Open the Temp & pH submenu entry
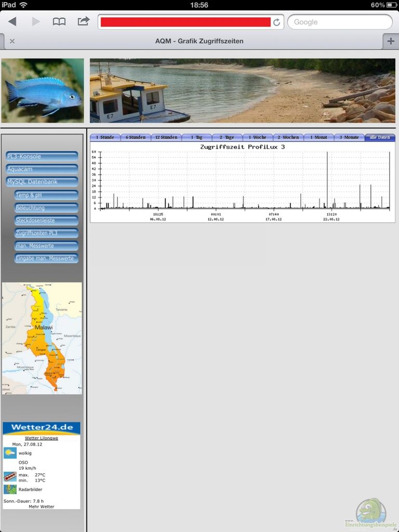The width and height of the screenshot is (399, 532). click(46, 195)
